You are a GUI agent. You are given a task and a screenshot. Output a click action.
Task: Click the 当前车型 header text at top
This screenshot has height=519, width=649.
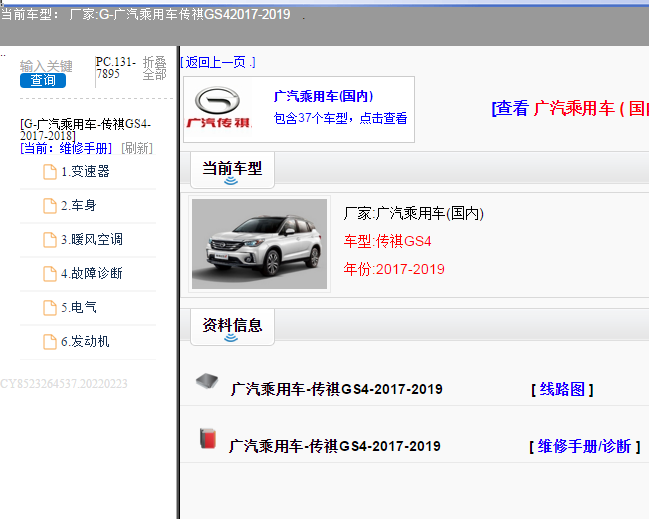pyautogui.click(x=146, y=14)
